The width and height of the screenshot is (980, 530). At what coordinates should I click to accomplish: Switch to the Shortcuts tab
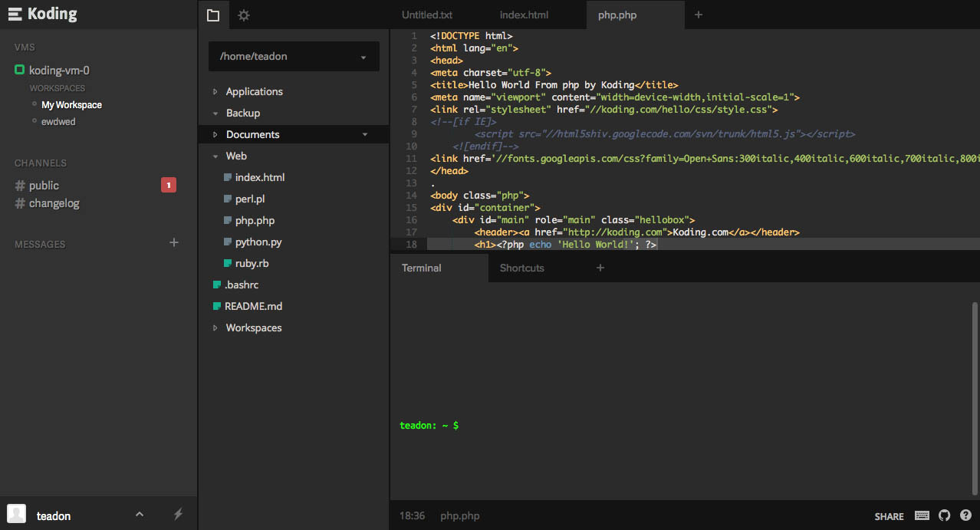(x=521, y=268)
